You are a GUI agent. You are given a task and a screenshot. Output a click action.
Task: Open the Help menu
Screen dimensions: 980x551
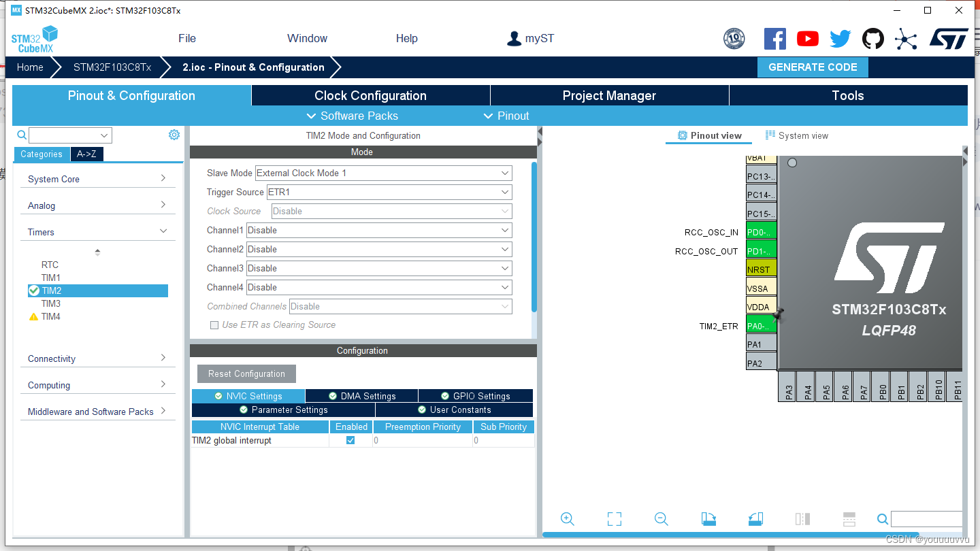[407, 38]
